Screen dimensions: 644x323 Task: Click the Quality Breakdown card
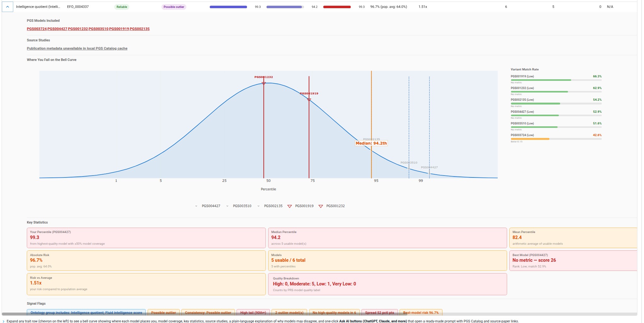pyautogui.click(x=387, y=284)
